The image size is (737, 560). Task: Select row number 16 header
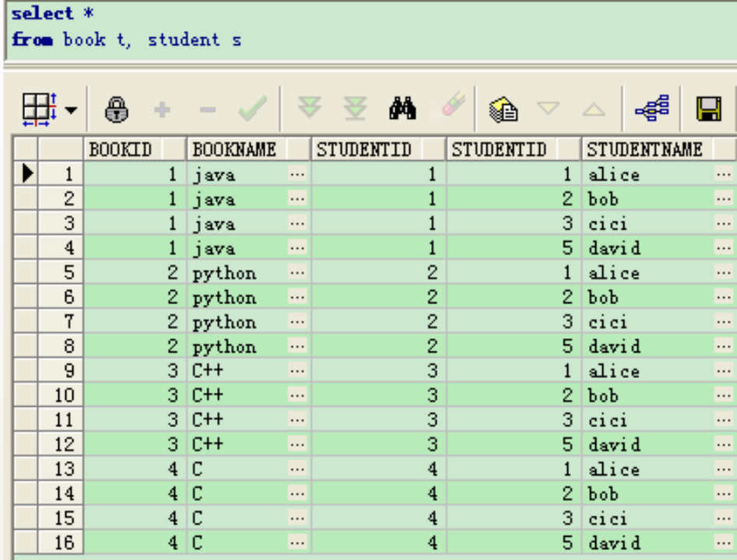[x=61, y=543]
